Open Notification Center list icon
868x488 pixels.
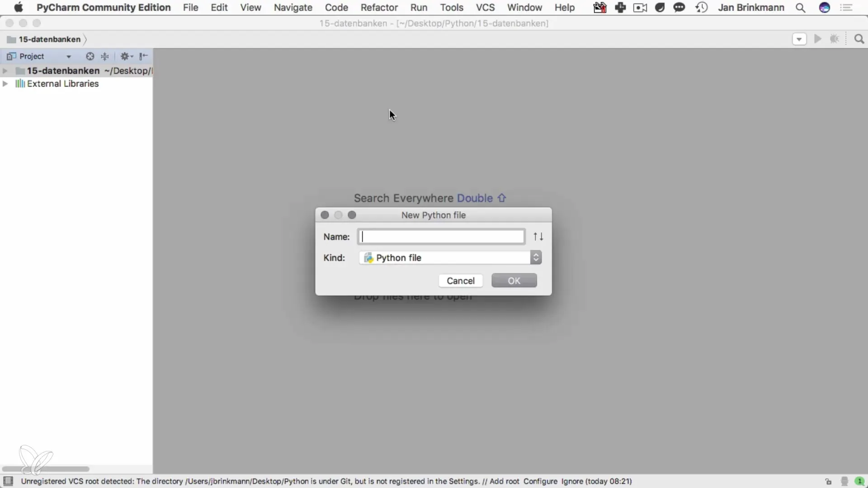pyautogui.click(x=846, y=8)
